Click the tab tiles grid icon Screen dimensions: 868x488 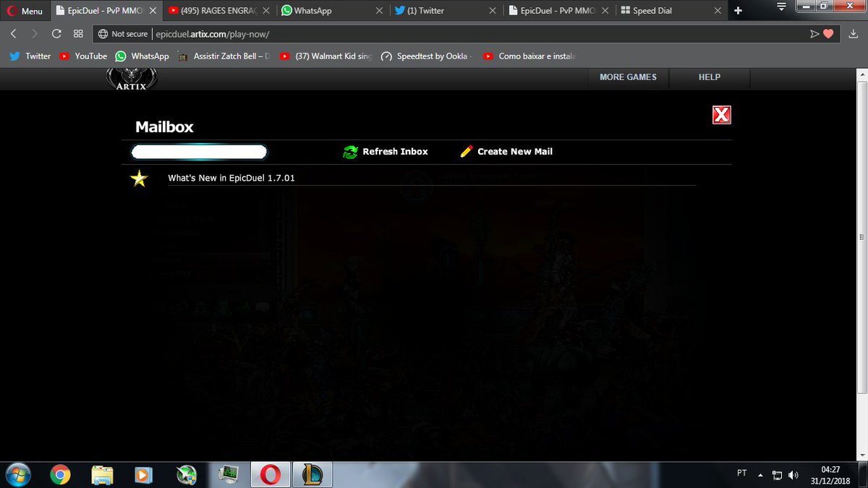77,33
